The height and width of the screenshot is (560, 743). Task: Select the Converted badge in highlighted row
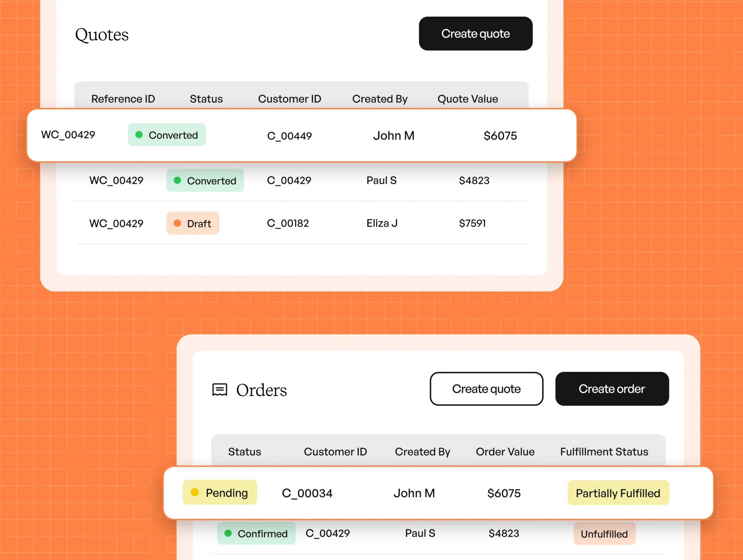tap(167, 135)
